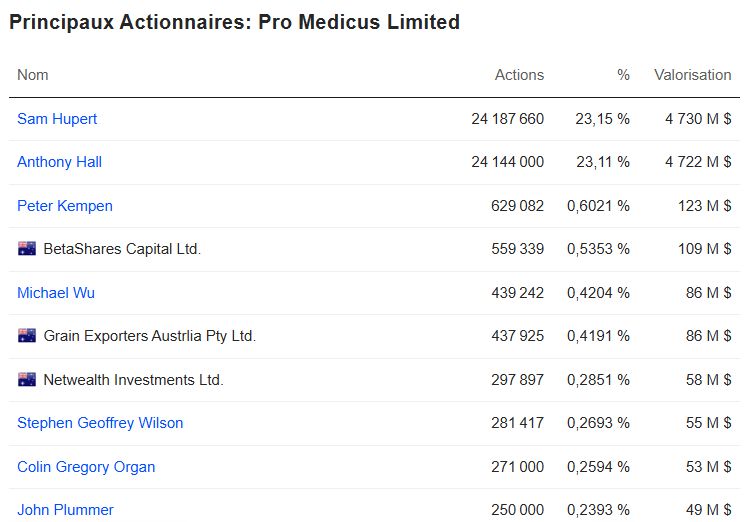
Task: Click flag icon next to Grain Exporters
Action: 27,335
